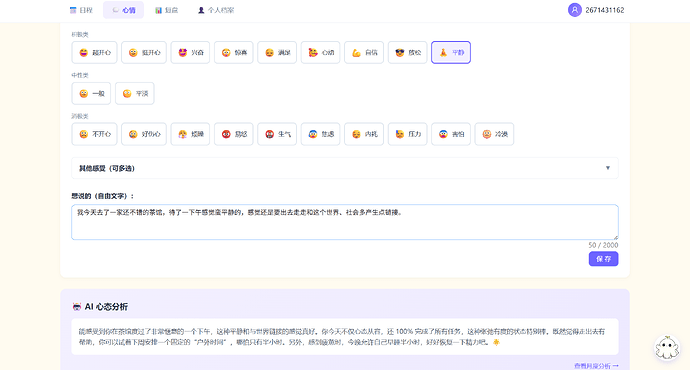The height and width of the screenshot is (370, 690).
Task: Toggle the 一般 neutral mood chip
Action: pyautogui.click(x=91, y=93)
